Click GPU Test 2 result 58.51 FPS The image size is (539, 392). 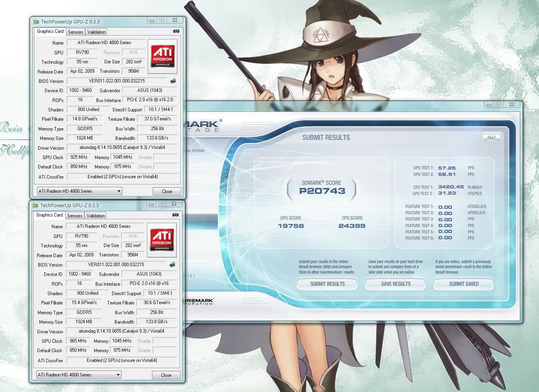click(447, 174)
